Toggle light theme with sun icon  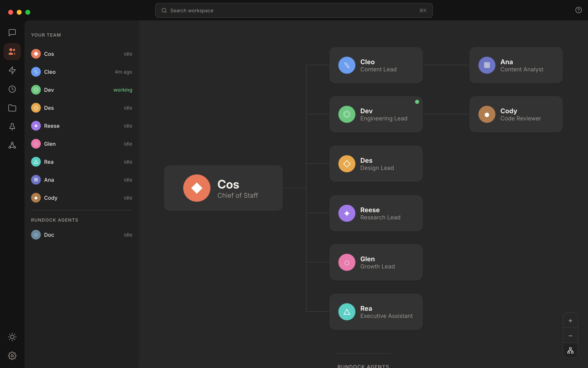tap(12, 337)
